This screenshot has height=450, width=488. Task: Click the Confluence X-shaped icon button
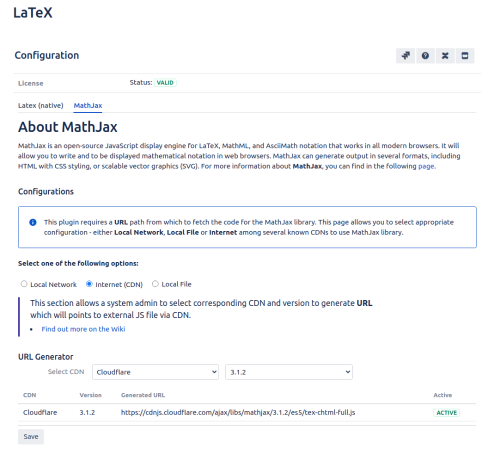[445, 56]
